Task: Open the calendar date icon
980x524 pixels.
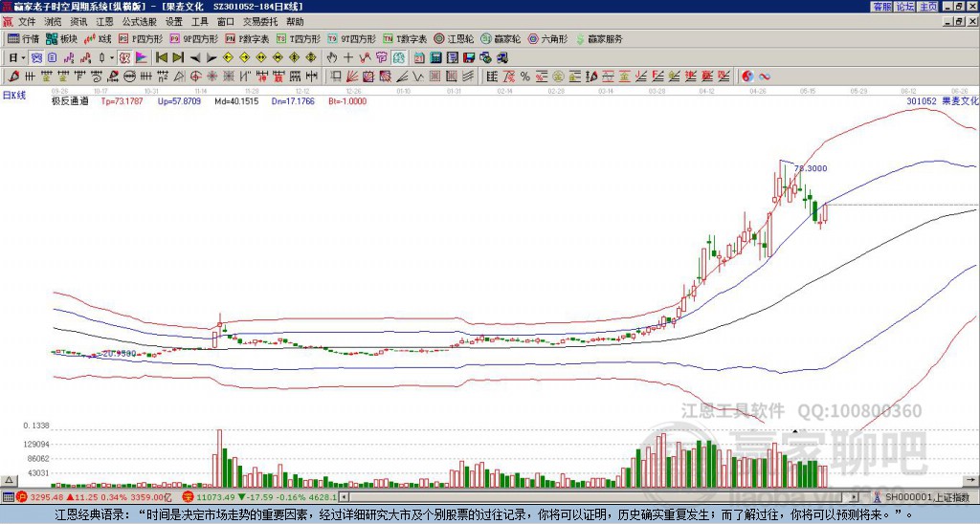Action: pos(419,57)
